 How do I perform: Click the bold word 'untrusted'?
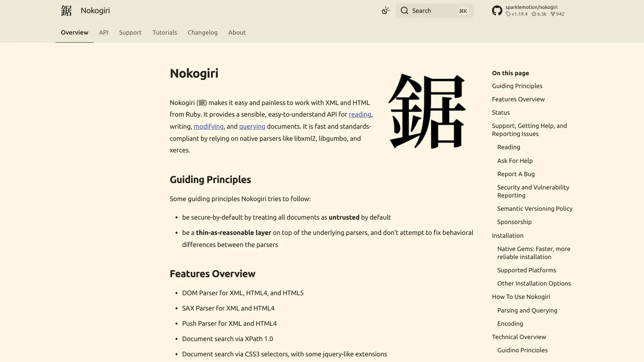pyautogui.click(x=344, y=218)
